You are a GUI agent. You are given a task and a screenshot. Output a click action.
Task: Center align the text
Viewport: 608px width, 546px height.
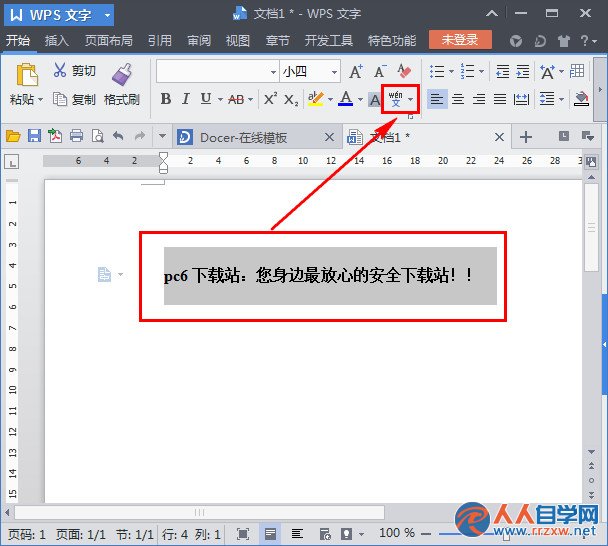458,99
